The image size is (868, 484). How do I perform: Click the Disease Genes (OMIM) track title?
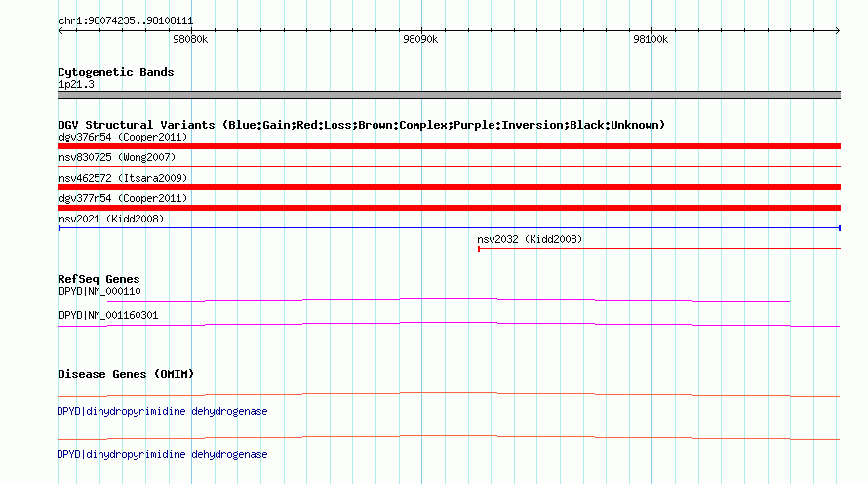[x=126, y=374]
